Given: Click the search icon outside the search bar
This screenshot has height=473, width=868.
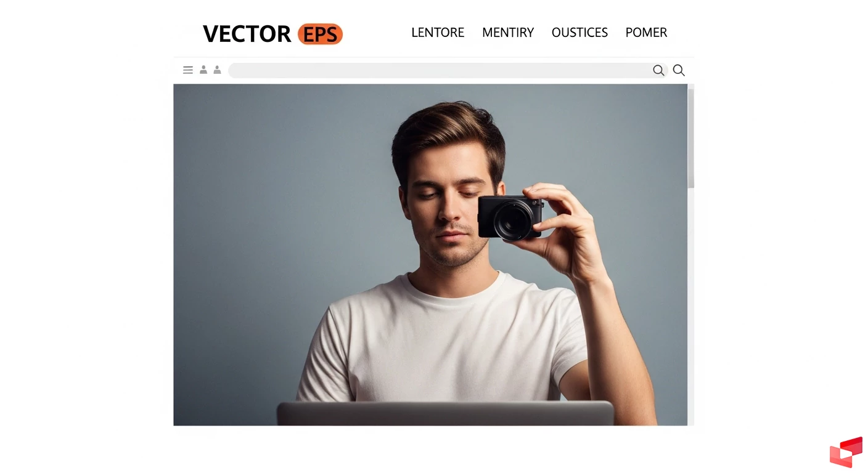Looking at the screenshot, I should point(679,70).
